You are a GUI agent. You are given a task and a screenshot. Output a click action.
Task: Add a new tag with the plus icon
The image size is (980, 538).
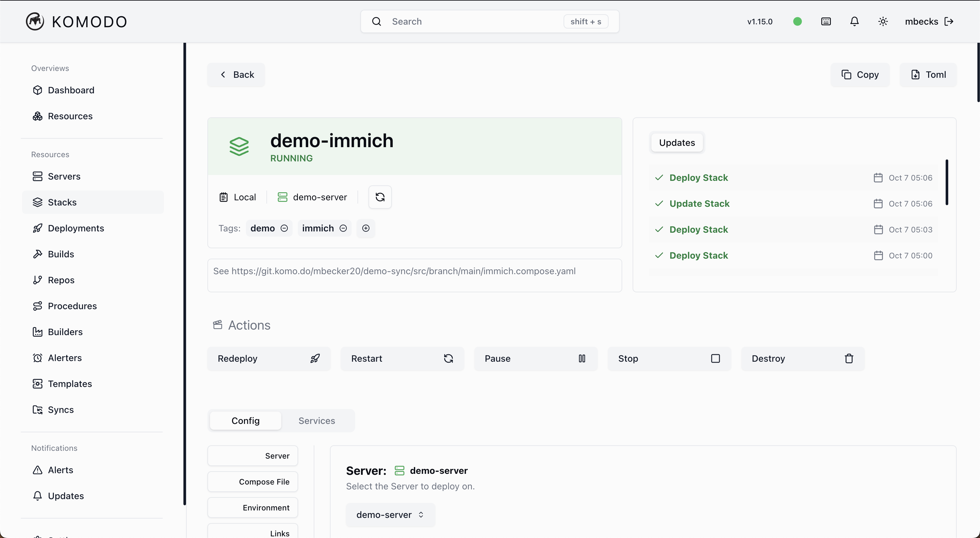pos(366,228)
